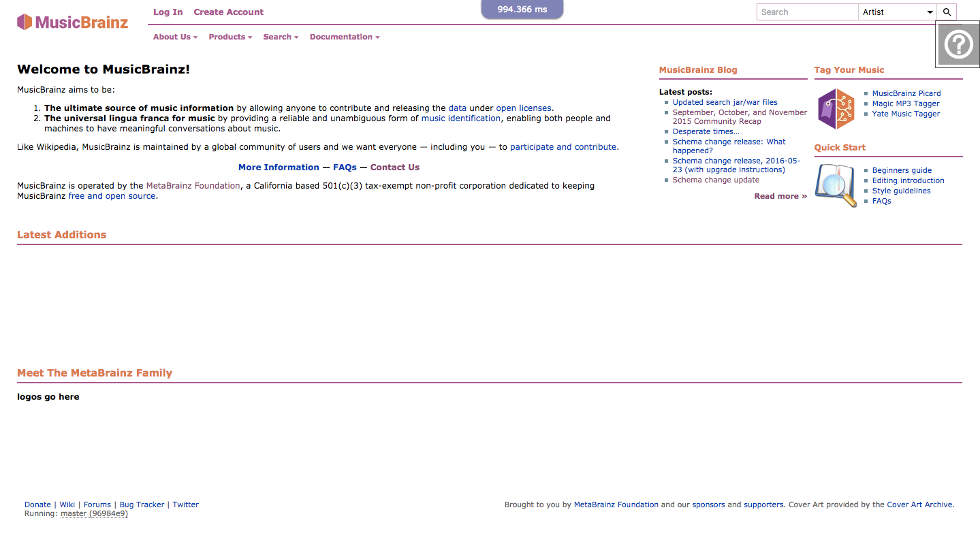Open Schema change release, 2016-05-23 post
The width and height of the screenshot is (980, 544).
736,165
